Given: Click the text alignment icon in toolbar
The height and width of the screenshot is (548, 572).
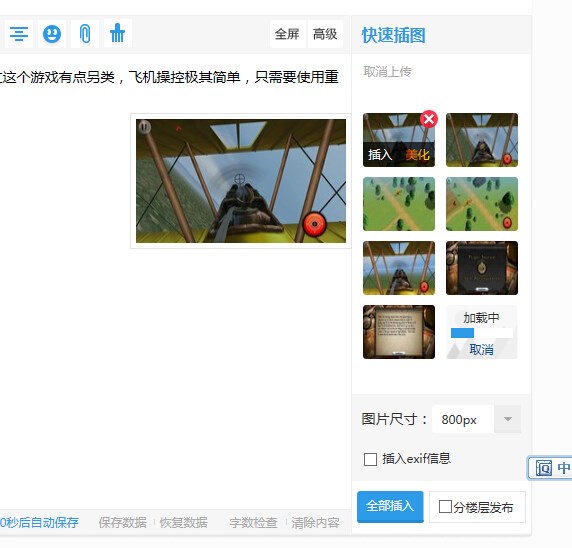Looking at the screenshot, I should [19, 34].
